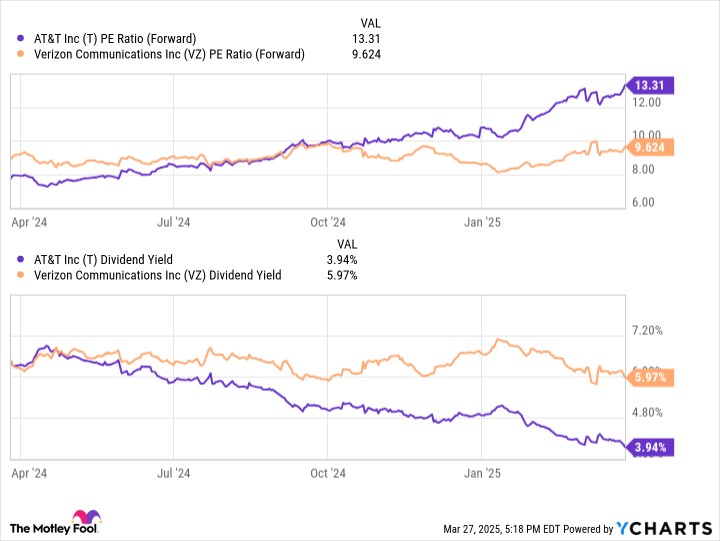Click the orange Verizon PE Ratio legend dot

pyautogui.click(x=20, y=54)
